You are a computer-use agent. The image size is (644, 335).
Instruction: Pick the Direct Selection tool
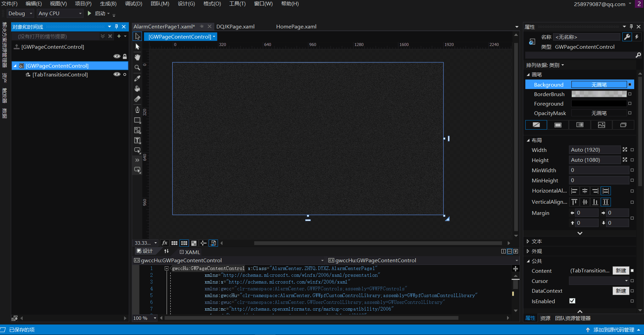(137, 47)
